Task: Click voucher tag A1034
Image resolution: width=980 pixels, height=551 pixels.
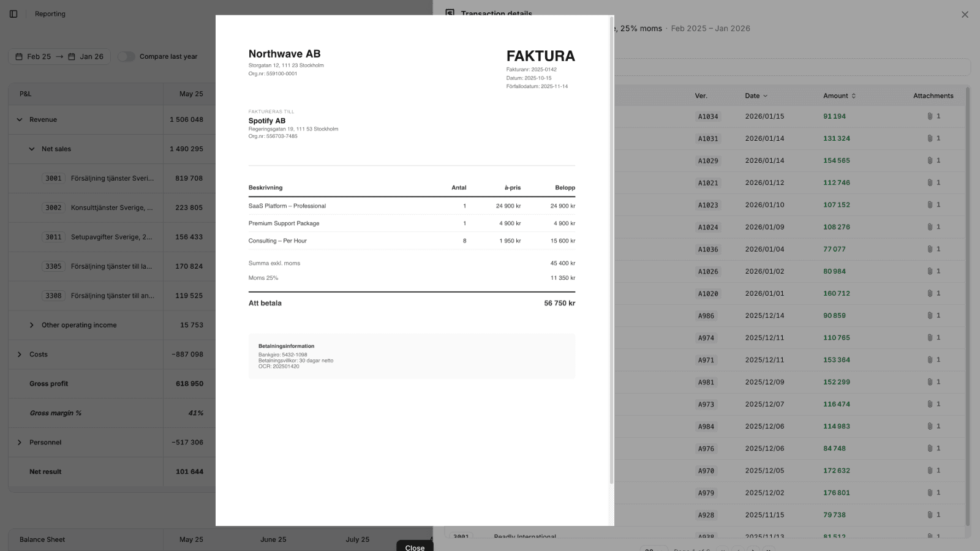Action: pos(708,116)
